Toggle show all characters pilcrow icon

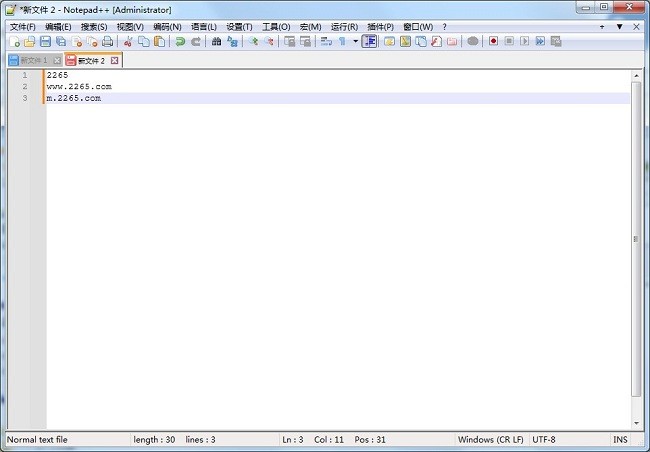pos(342,41)
